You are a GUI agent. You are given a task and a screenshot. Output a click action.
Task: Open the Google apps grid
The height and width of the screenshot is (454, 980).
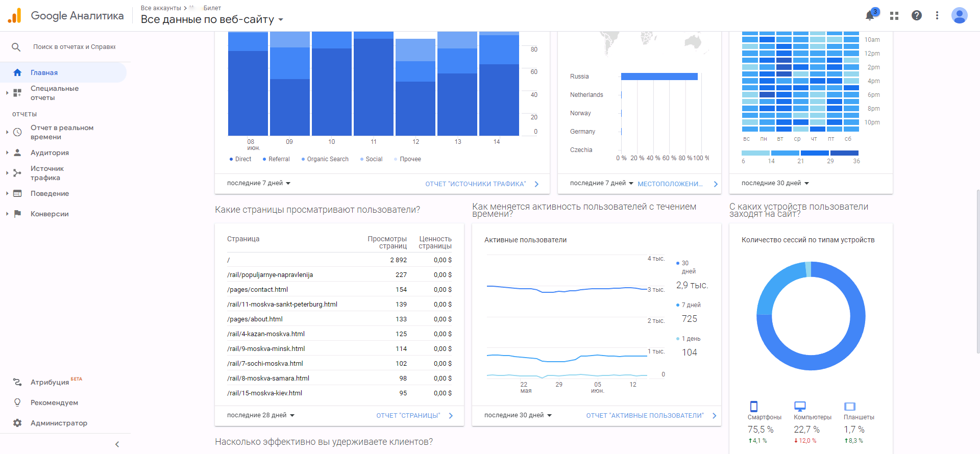point(894,16)
